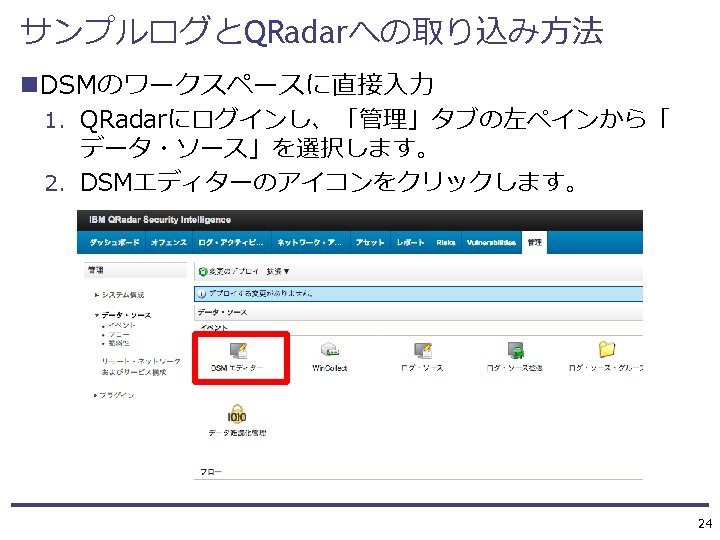Open the Log Sources icon (ログ・ソース)
This screenshot has height=540, width=720.
[422, 350]
